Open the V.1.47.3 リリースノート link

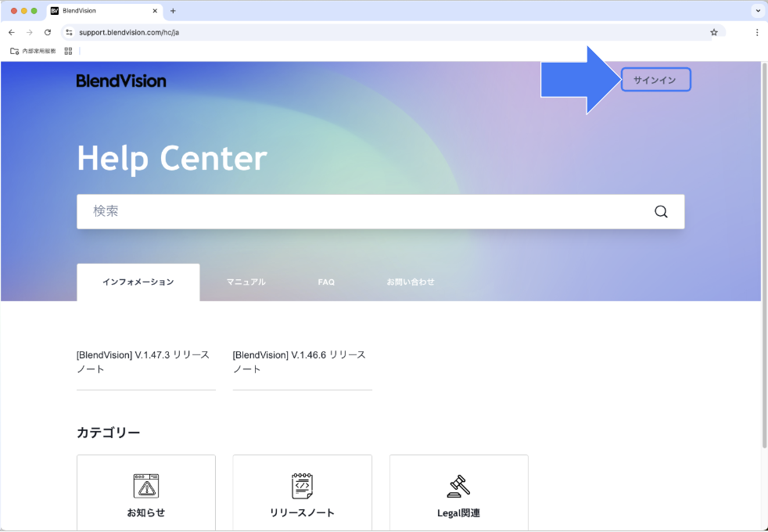(143, 361)
